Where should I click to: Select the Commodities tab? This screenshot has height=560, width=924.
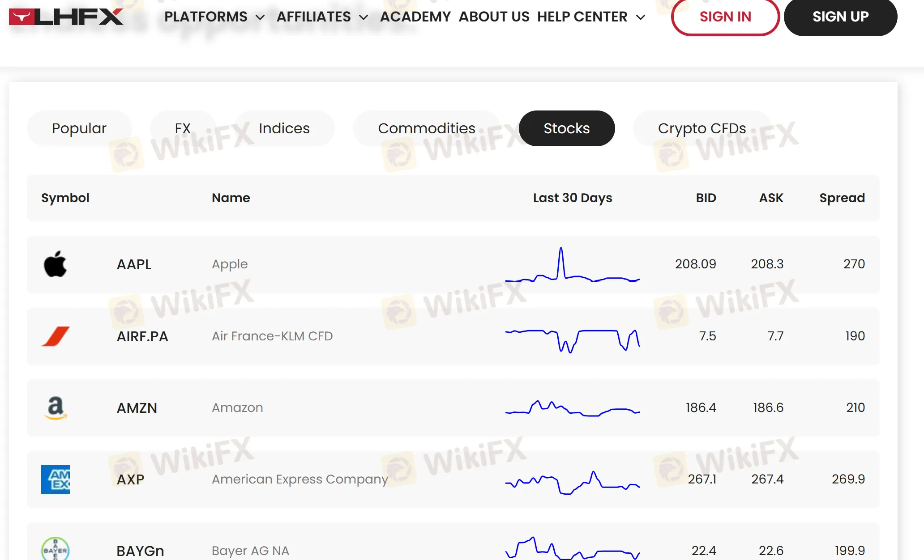[x=426, y=128]
